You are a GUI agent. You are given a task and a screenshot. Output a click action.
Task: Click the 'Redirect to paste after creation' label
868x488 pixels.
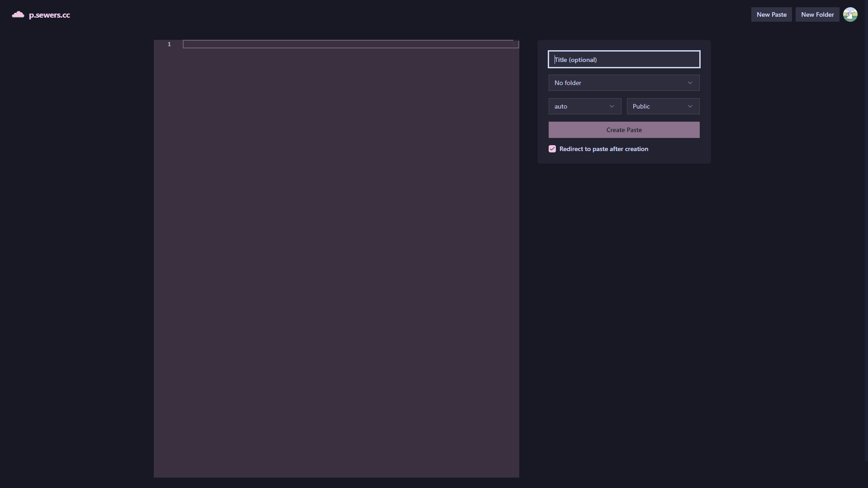click(603, 149)
